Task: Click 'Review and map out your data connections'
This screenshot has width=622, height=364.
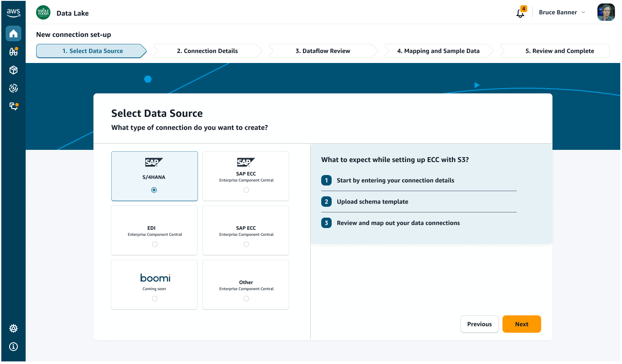Action: [x=398, y=223]
